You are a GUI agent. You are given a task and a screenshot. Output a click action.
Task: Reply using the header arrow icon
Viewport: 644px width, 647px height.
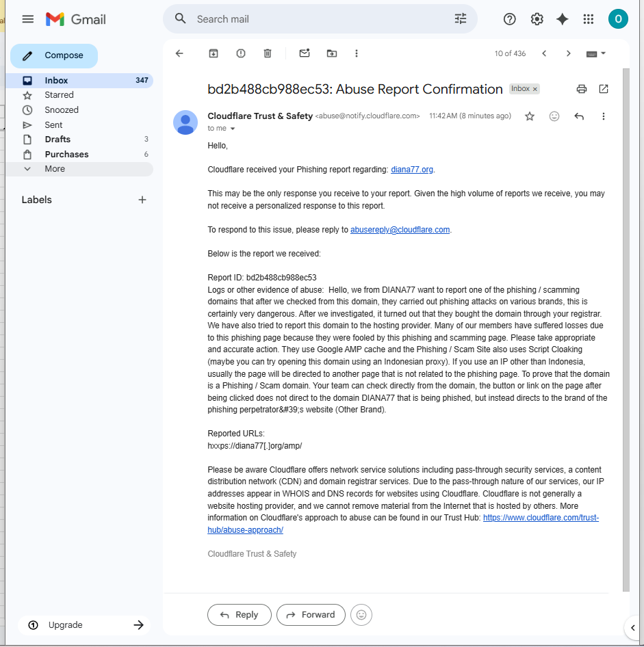pos(579,116)
